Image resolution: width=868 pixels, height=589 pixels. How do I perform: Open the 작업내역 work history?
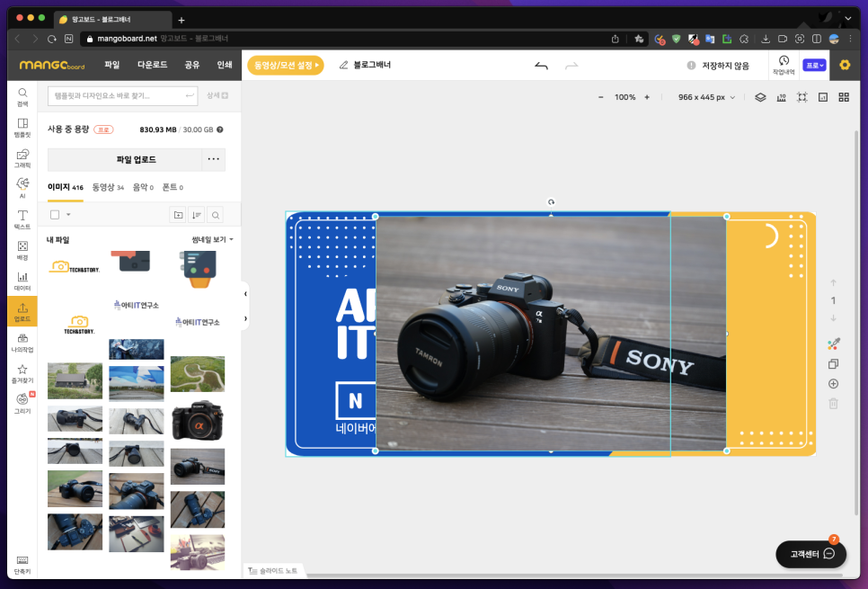tap(784, 66)
